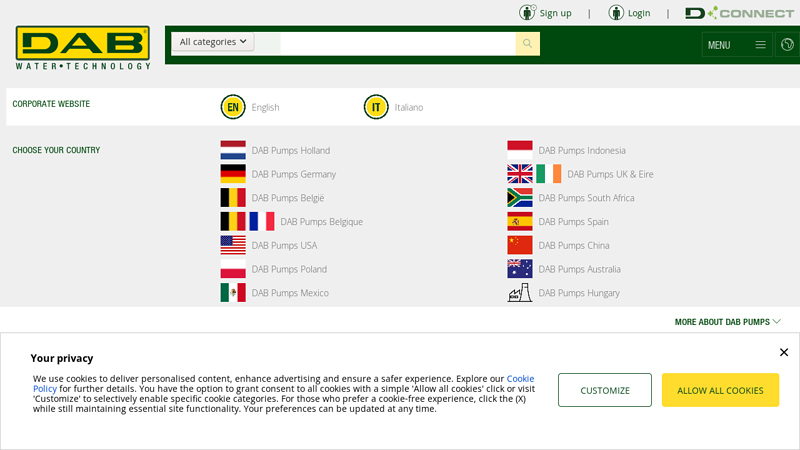Screen dimensions: 800x450
Task: Open DAB Pumps South Africa link
Action: [586, 198]
